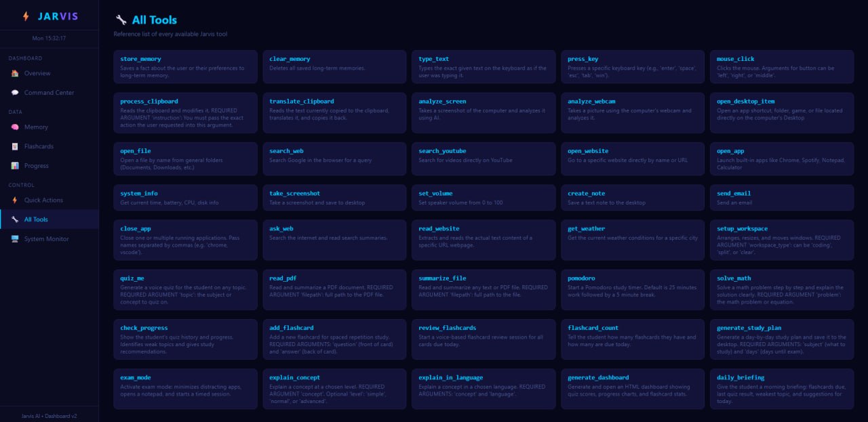Image resolution: width=868 pixels, height=422 pixels.
Task: Click the search_youtube tool card
Action: pos(484,159)
